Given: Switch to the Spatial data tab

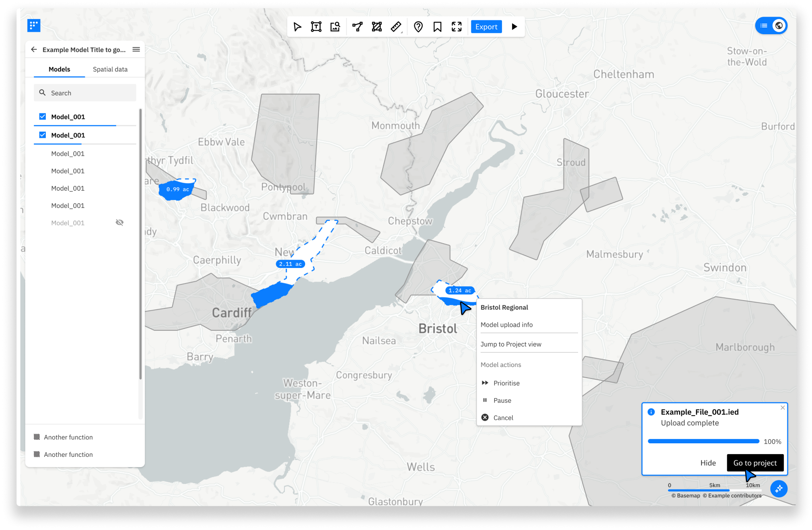Looking at the screenshot, I should pyautogui.click(x=110, y=69).
